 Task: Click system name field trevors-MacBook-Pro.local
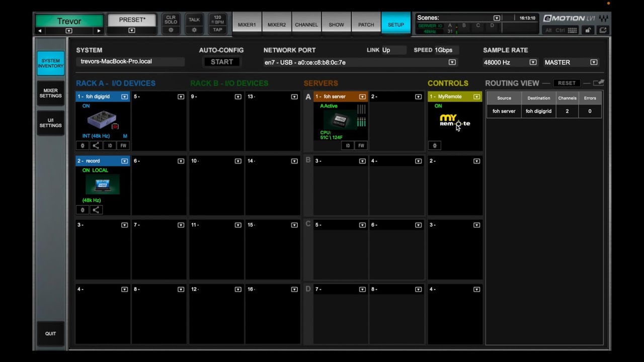(x=130, y=62)
